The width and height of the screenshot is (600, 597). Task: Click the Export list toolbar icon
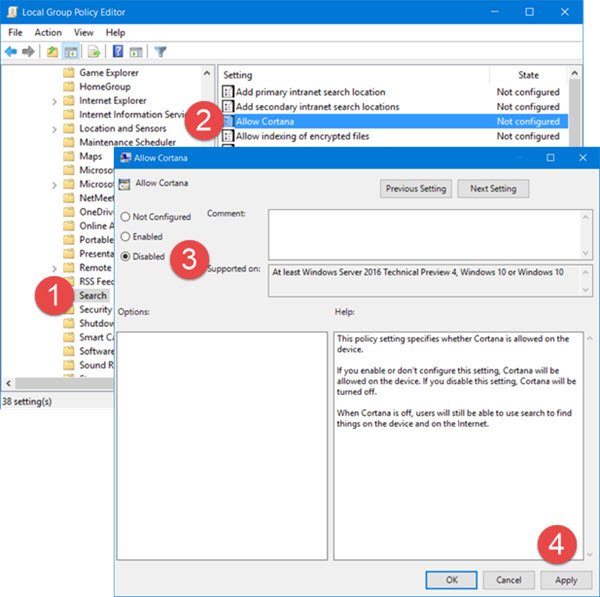tap(93, 52)
